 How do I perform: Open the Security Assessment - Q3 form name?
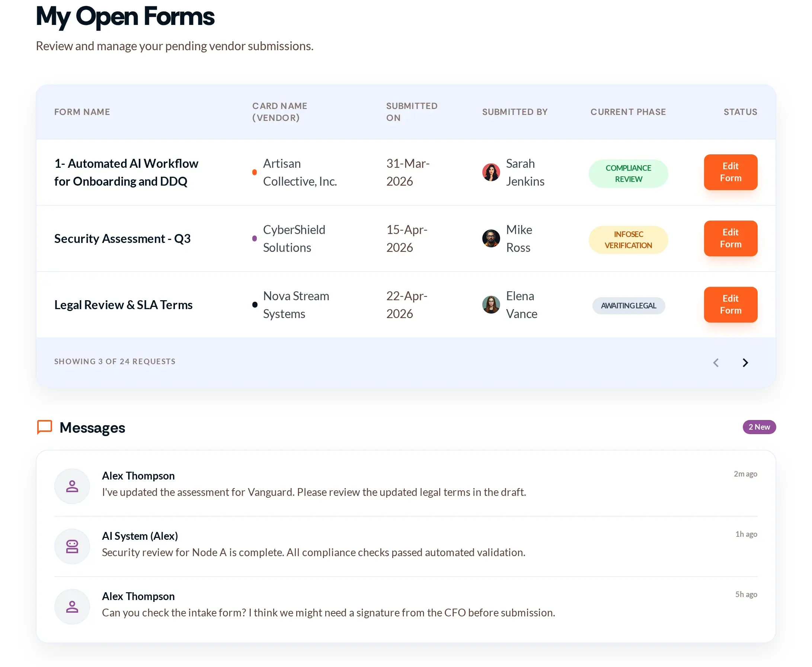tap(122, 238)
